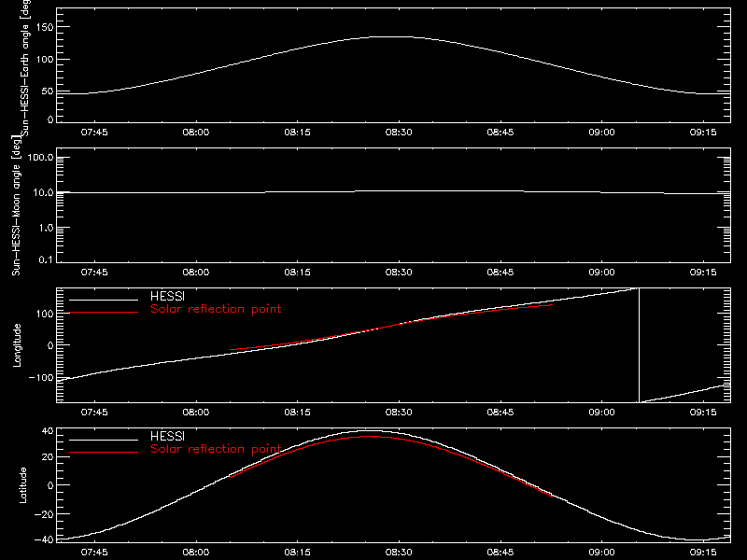Click the vertical longitude wrap-around line
Image resolution: width=747 pixels, height=560 pixels.
[x=639, y=345]
